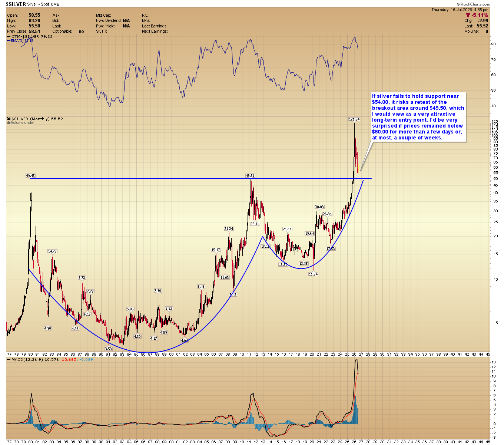Click the candlestick icon before $SILVER (Monthly)

9,119
